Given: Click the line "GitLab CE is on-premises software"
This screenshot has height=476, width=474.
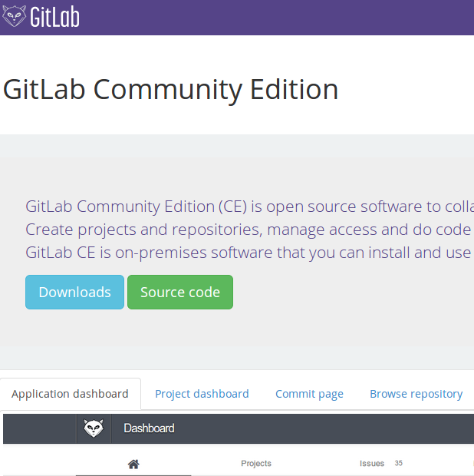Looking at the screenshot, I should click(249, 253).
